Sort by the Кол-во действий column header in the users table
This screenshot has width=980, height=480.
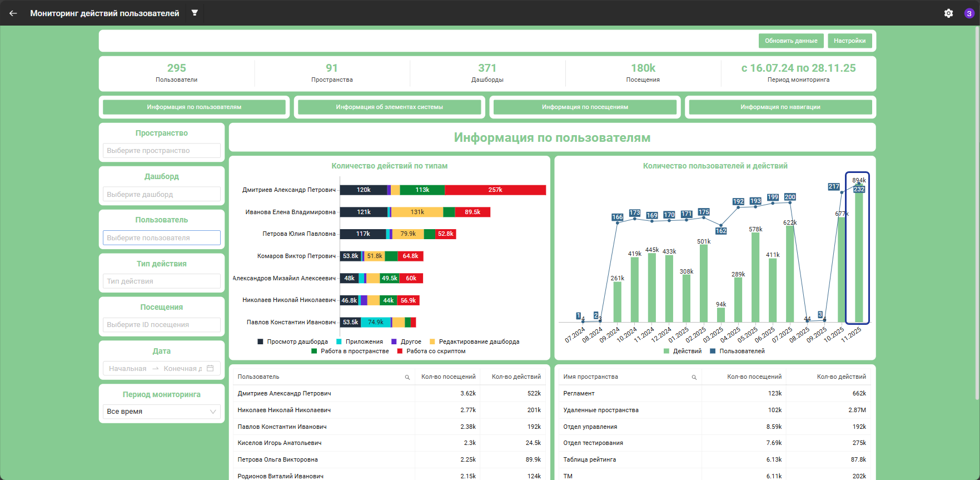point(516,377)
